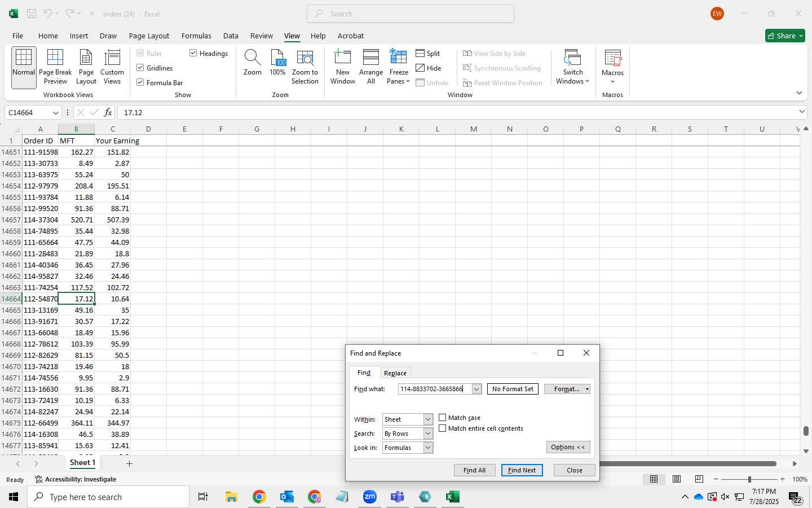This screenshot has width=812, height=508.
Task: Open Outlook from the taskbar
Action: point(287,497)
